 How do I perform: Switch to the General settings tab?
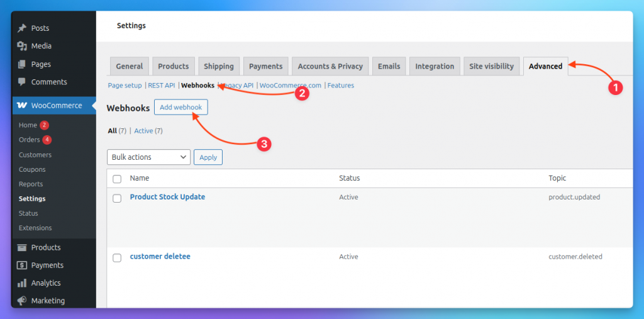pos(130,67)
